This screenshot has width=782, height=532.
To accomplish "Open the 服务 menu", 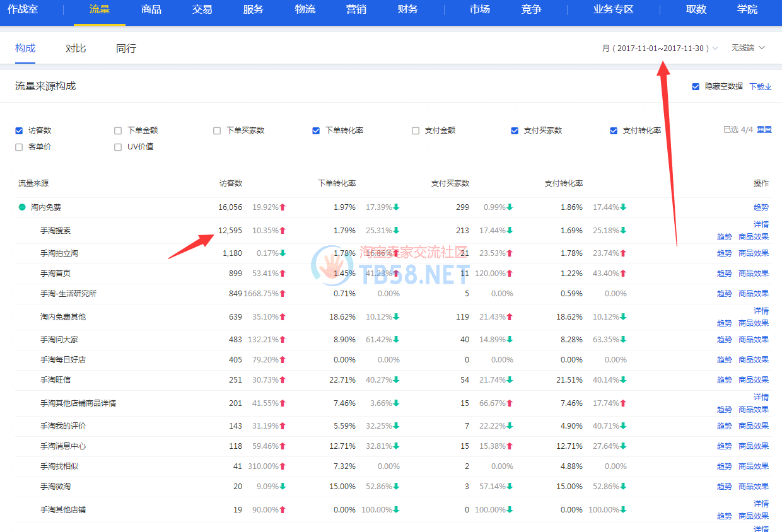I will 254,9.
